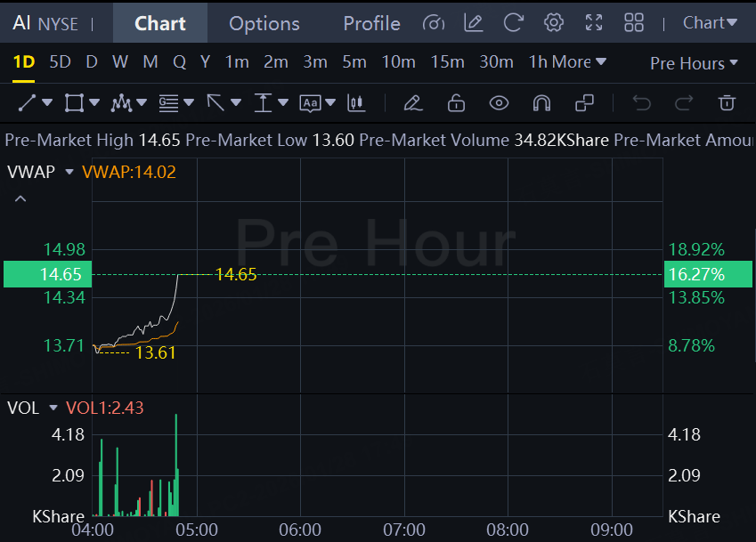Toggle magnet snap mode
Viewport: 756px width, 542px height.
tap(541, 103)
